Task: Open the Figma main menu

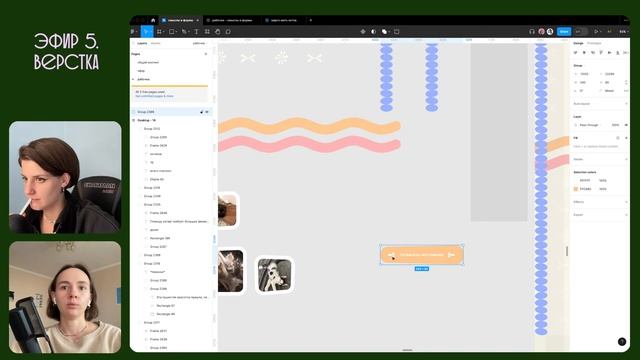Action: (133, 31)
